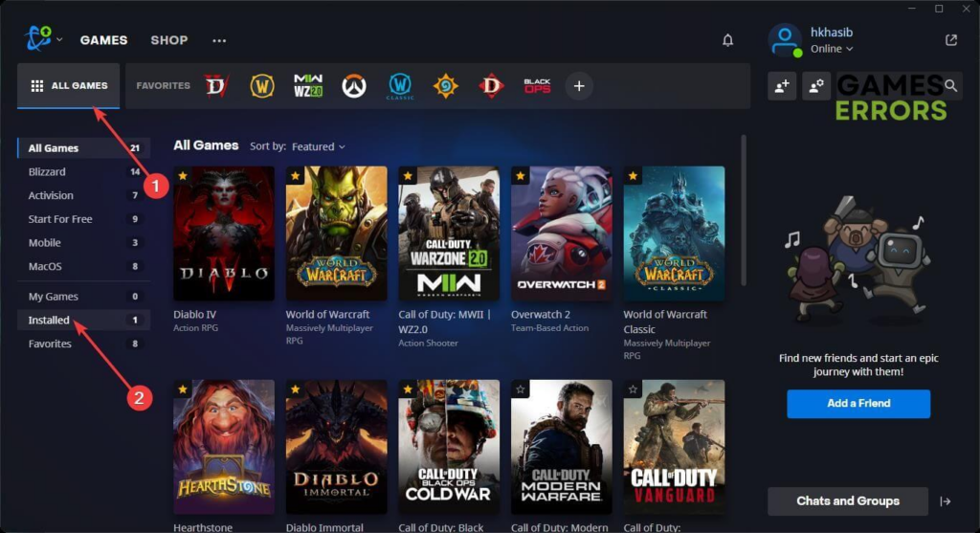
Task: Open the Call of Duty Vanguard card
Action: pos(674,447)
